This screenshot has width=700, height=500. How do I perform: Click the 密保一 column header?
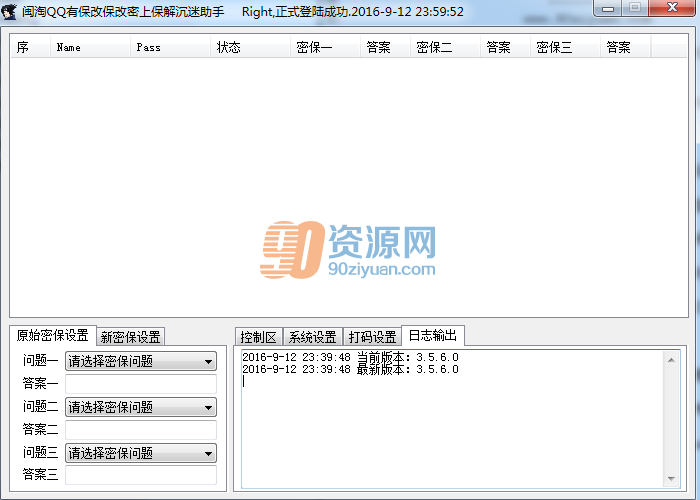tap(325, 47)
